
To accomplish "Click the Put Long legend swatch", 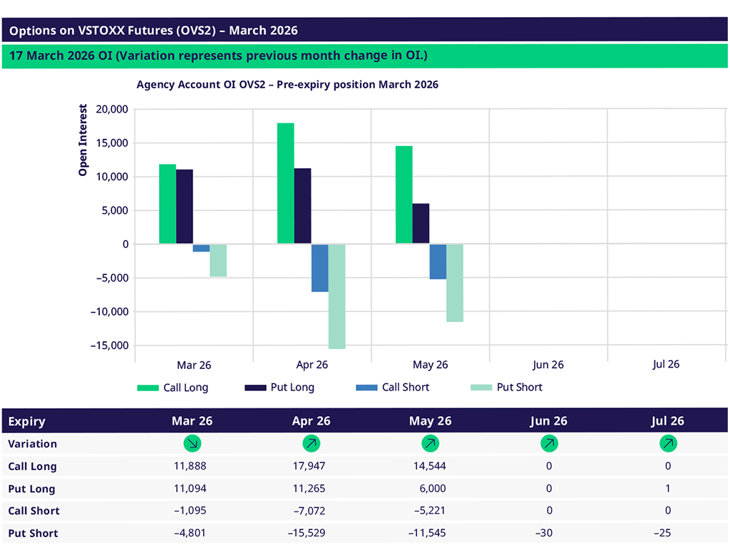I will point(255,388).
